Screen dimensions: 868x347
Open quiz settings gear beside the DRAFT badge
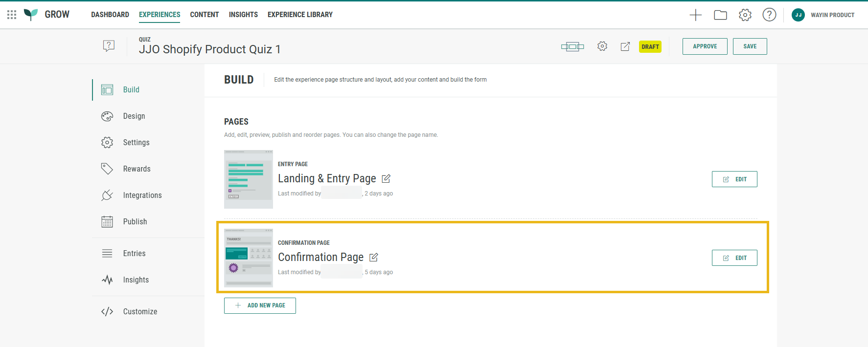(x=602, y=46)
